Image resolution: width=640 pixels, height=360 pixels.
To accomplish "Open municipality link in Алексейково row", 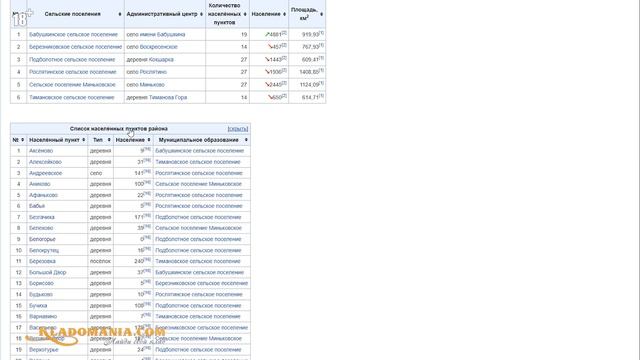I will point(198,162).
